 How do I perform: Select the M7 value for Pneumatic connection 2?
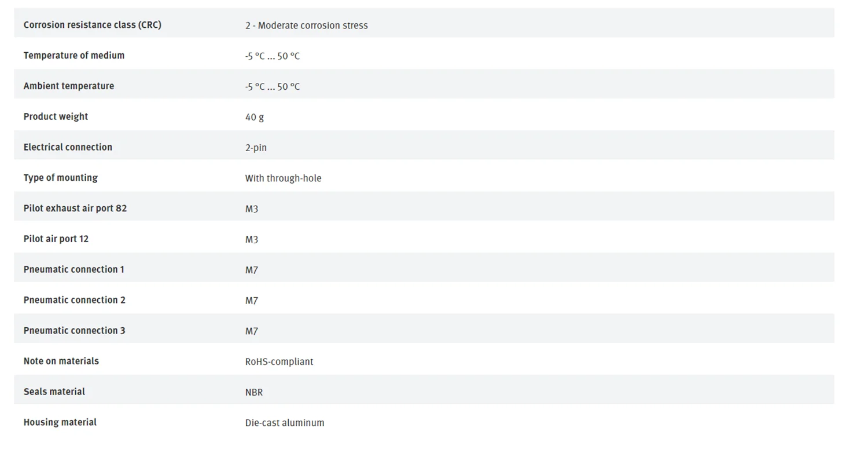tap(251, 301)
